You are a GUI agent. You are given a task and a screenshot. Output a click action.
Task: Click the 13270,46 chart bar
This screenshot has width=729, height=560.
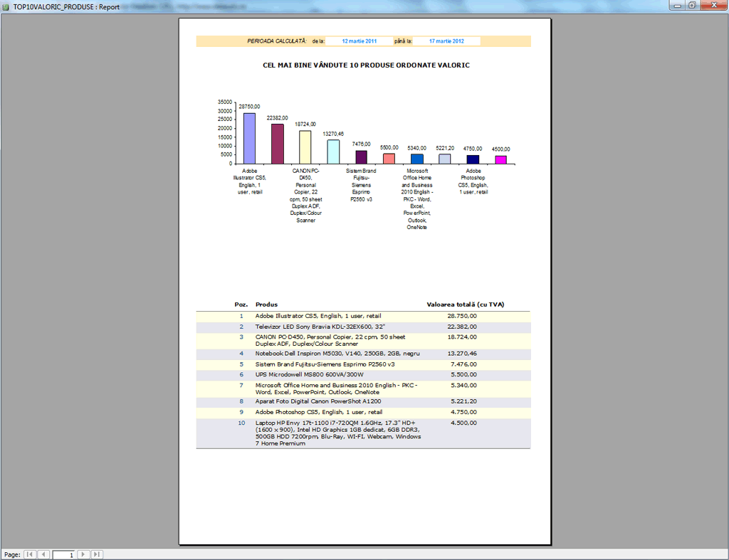(x=333, y=152)
